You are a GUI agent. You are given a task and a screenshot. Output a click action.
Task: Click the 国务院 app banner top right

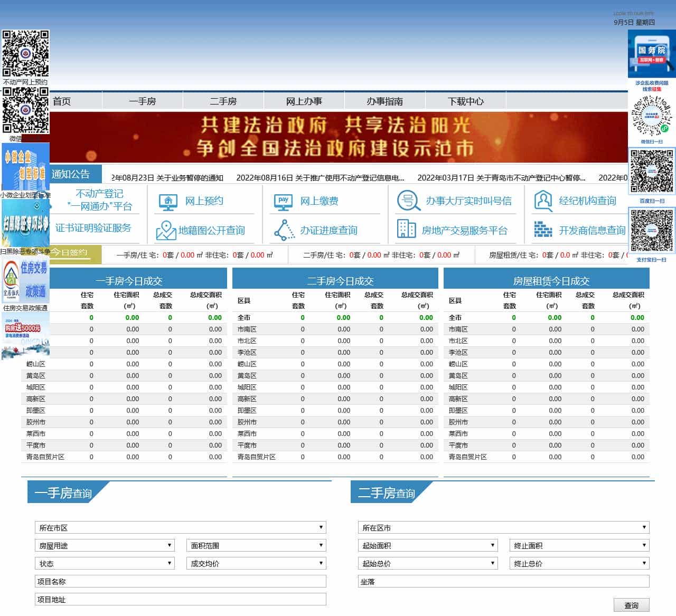(651, 53)
